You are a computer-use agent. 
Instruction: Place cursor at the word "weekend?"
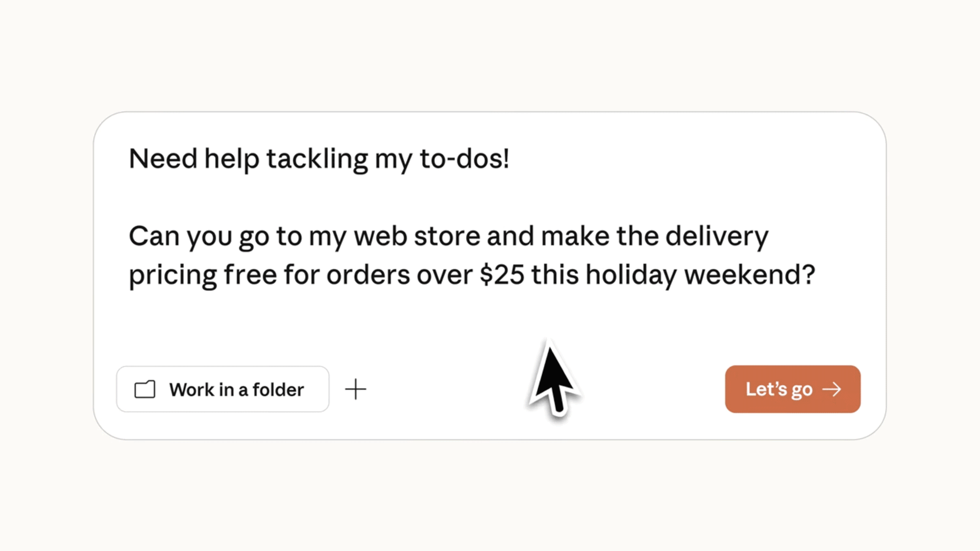749,275
